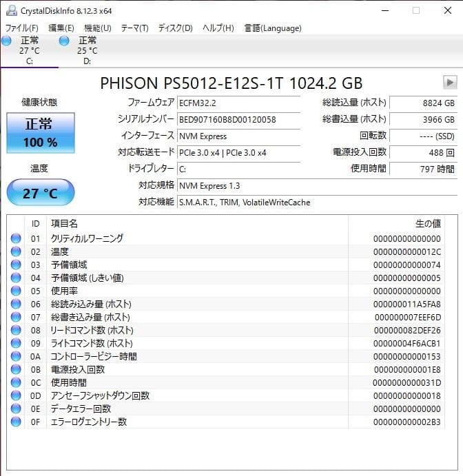Click status icon for 02 温度 row
463x476 pixels.
click(x=16, y=251)
